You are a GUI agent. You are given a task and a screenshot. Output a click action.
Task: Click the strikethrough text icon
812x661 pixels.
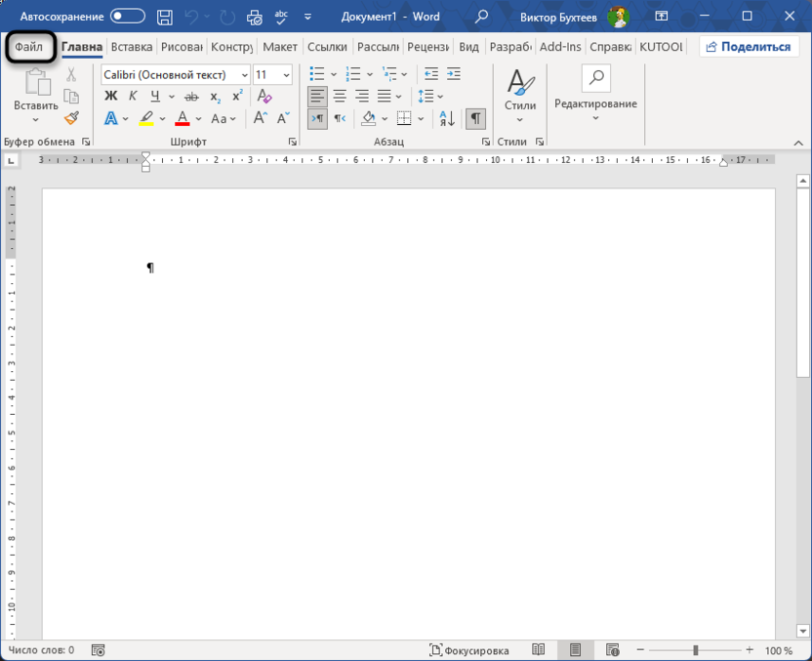191,96
